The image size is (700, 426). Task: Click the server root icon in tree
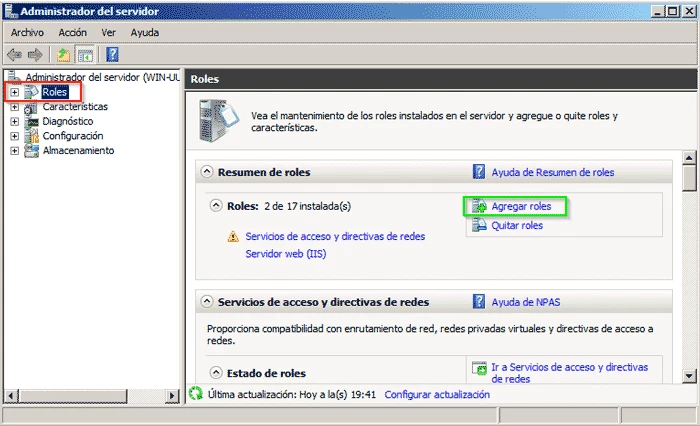point(14,77)
